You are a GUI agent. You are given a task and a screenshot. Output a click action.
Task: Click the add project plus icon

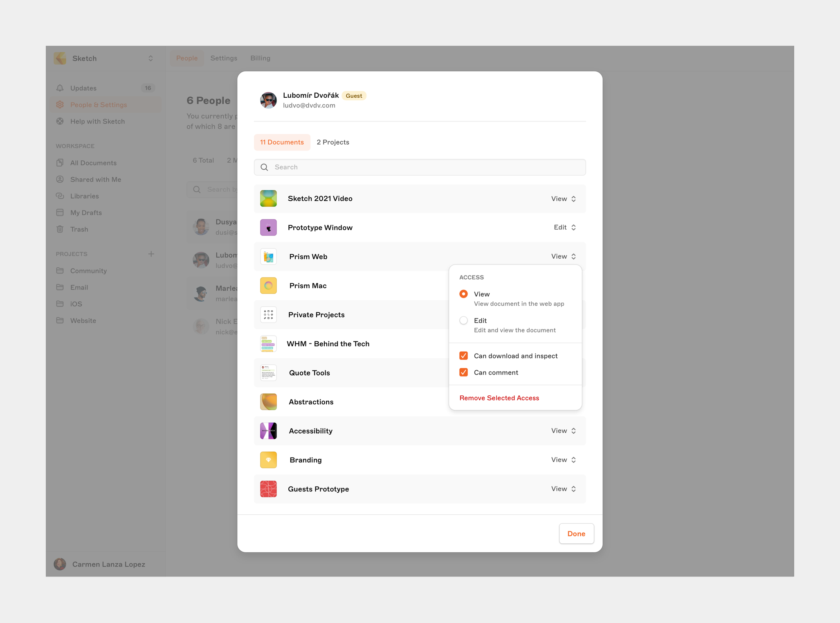(x=151, y=254)
